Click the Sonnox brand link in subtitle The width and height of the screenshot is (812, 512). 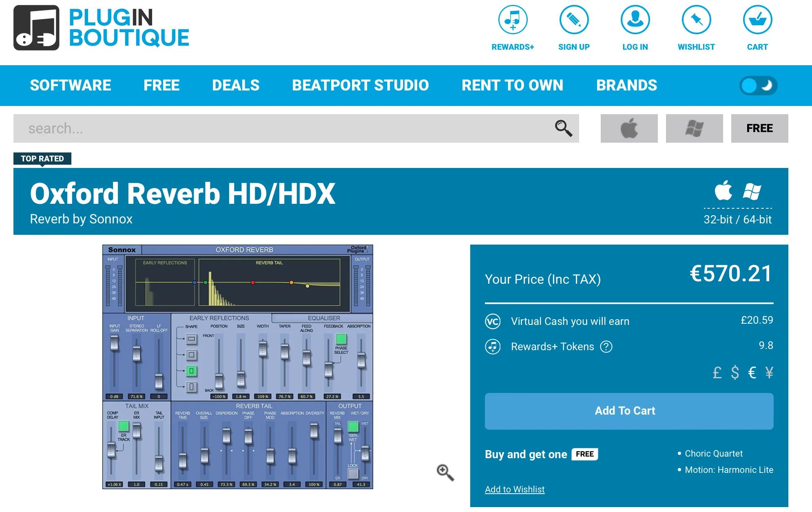(x=111, y=219)
